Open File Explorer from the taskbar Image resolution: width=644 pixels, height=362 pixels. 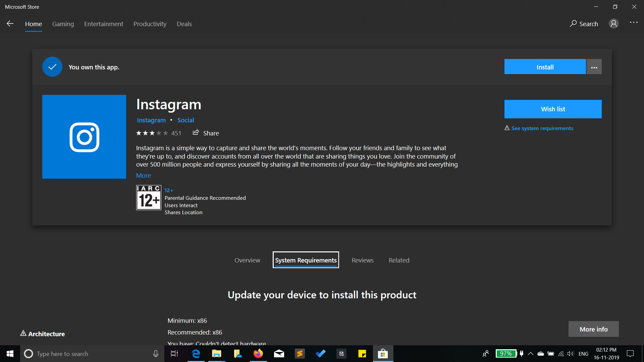pos(217,354)
